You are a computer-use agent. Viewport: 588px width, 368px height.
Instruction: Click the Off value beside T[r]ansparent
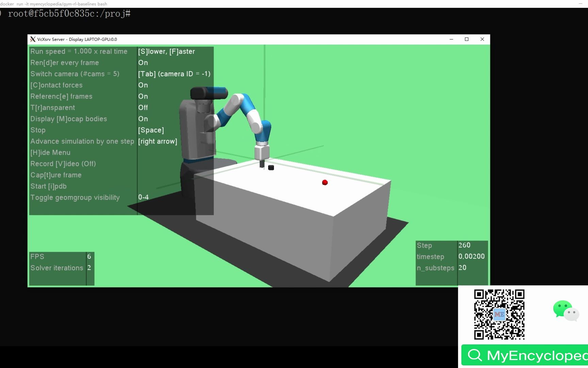click(143, 108)
